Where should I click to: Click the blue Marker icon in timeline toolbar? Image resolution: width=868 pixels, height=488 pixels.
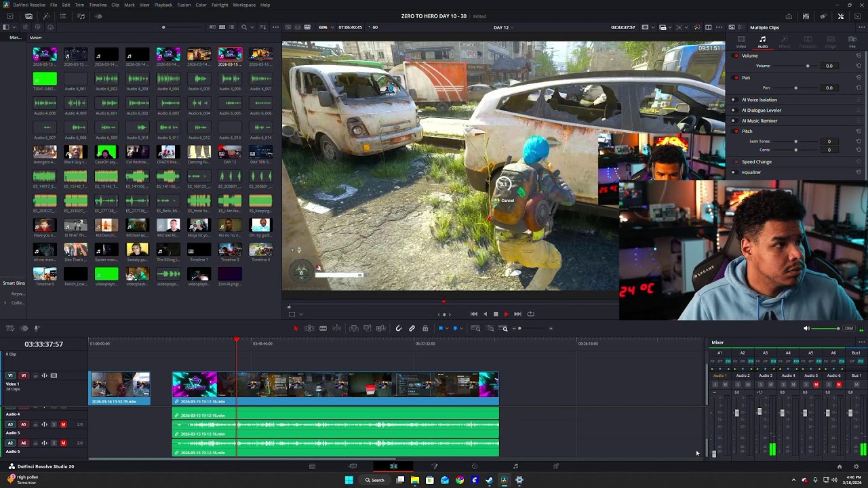tap(454, 329)
